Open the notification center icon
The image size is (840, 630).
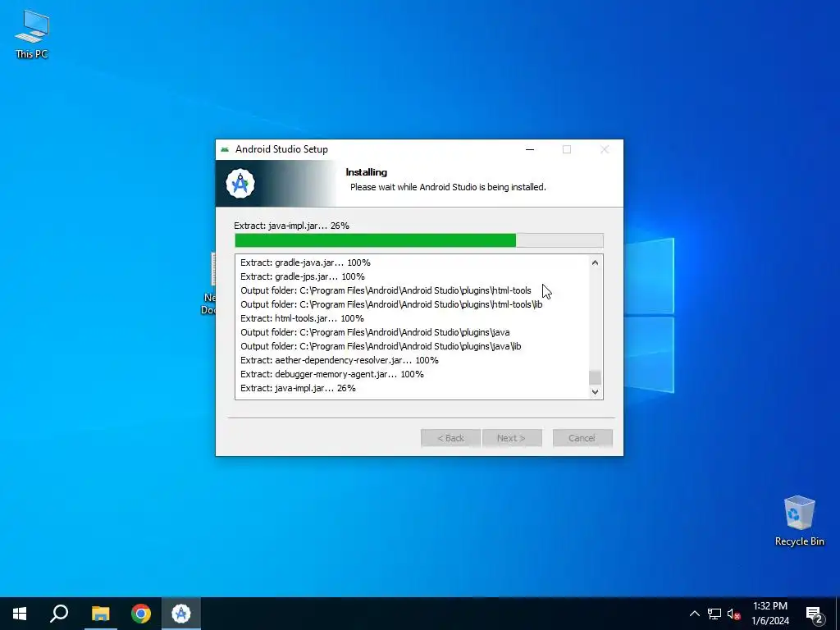click(x=815, y=614)
